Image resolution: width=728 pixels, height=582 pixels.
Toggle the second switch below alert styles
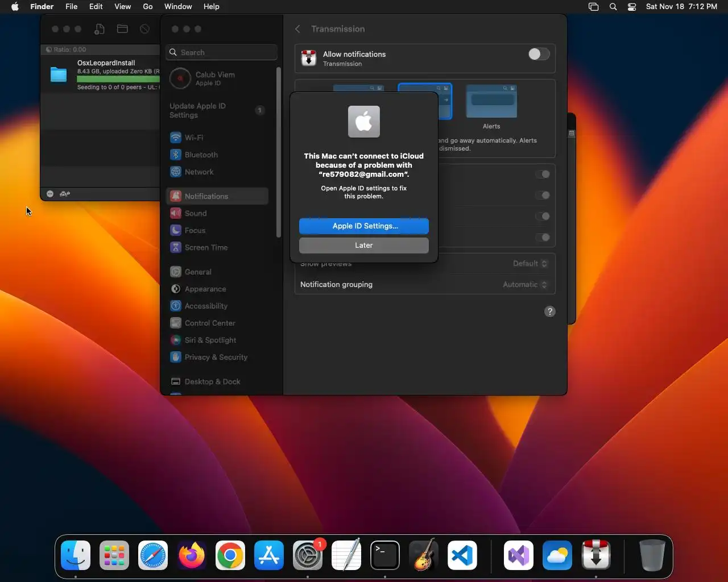543,196
